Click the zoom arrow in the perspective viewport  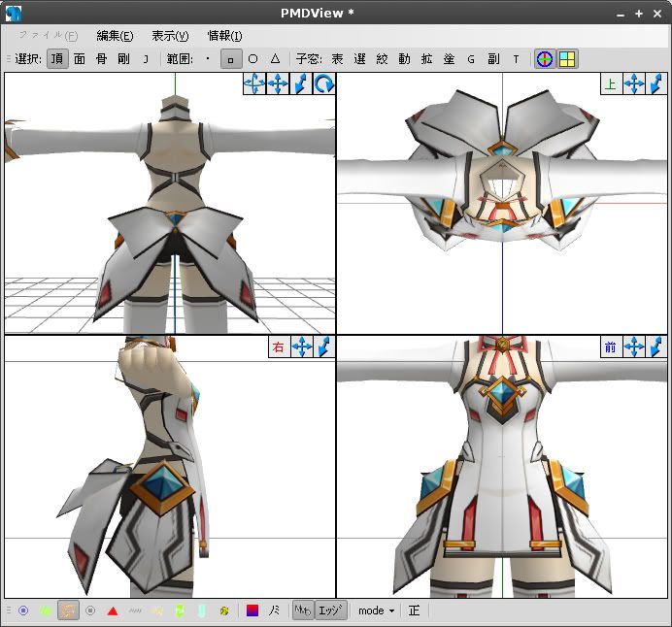[x=300, y=83]
